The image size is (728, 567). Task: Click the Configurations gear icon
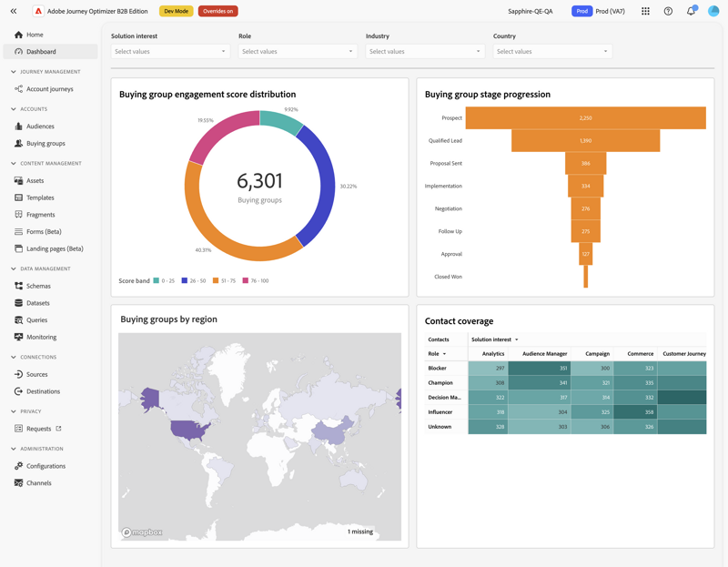pos(18,466)
